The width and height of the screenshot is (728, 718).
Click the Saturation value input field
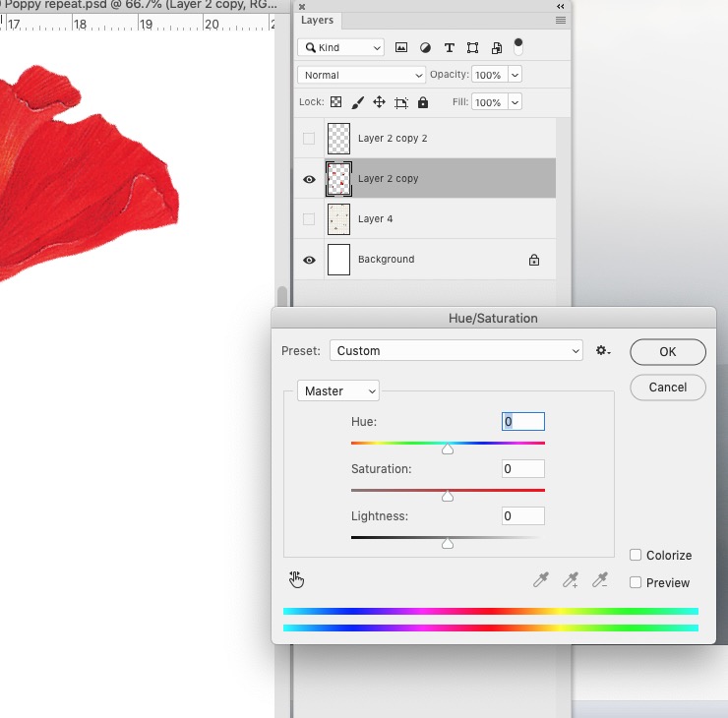click(x=522, y=469)
